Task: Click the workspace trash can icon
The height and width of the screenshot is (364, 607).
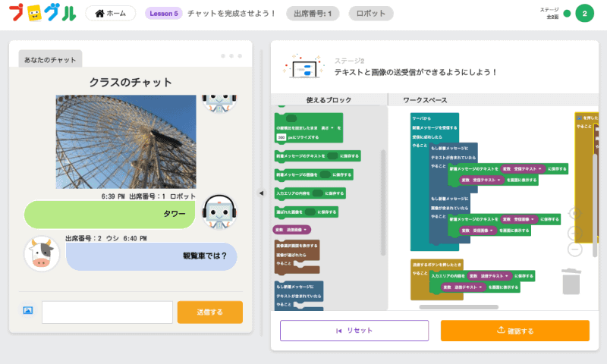Action: [571, 281]
